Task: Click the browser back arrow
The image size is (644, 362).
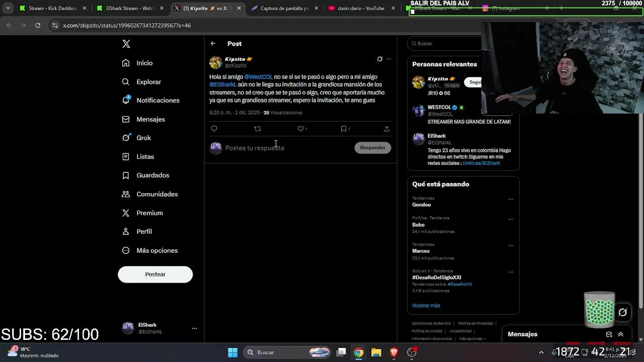Action: 9,25
